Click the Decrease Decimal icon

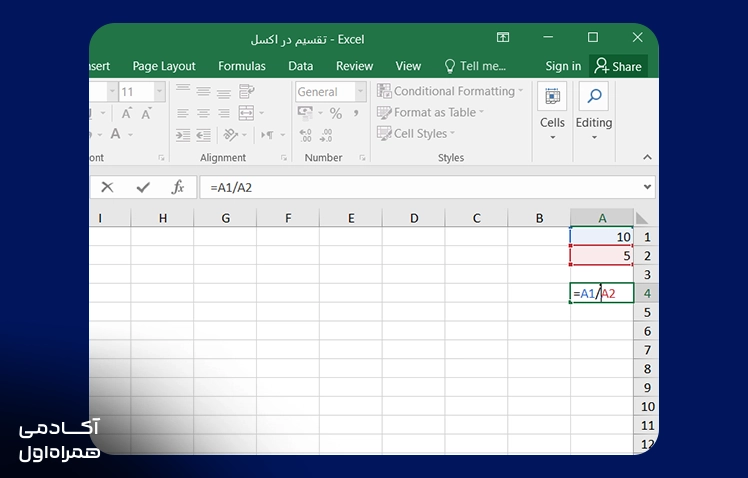pos(326,135)
